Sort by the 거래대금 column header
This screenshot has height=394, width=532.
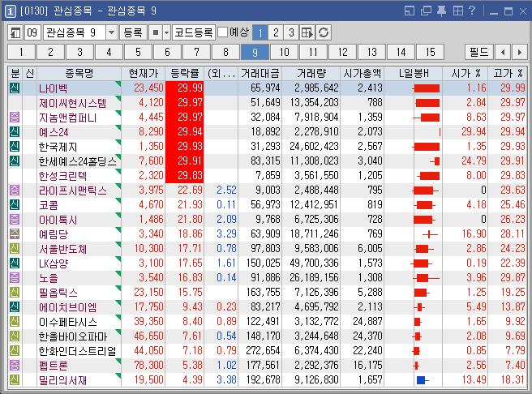260,73
